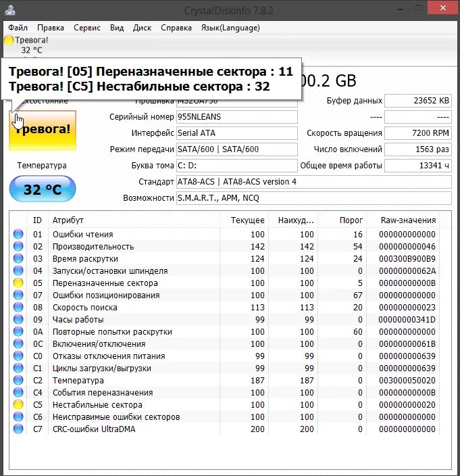Click the yellow status icon for 05 Переназначенные сектора
Screen dimensions: 460x476
pos(18,283)
